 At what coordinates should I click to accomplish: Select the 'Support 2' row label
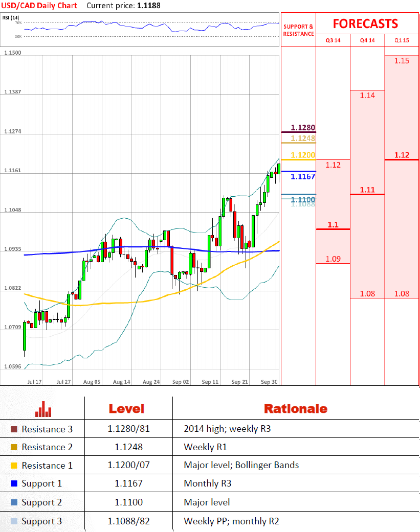point(42,502)
